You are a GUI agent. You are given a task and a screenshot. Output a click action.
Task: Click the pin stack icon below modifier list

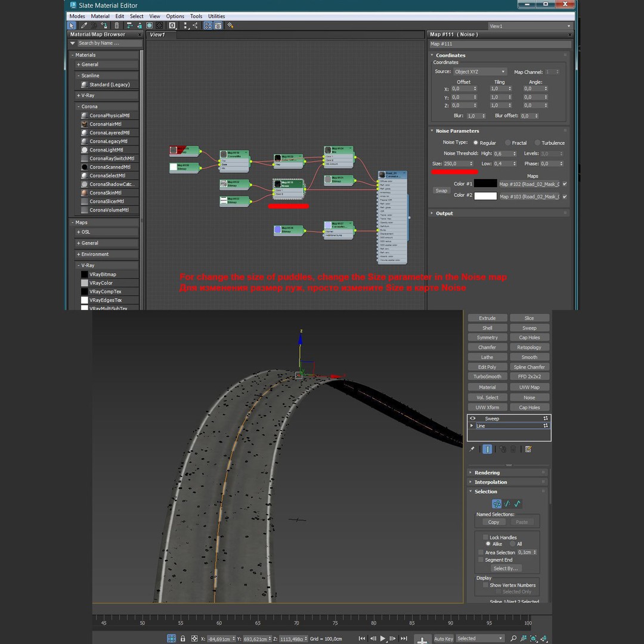click(472, 449)
